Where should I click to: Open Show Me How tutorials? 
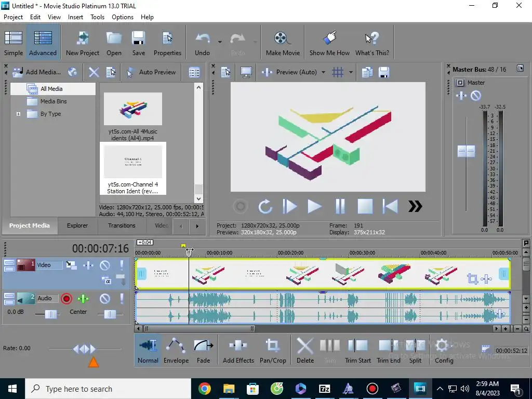tap(329, 43)
